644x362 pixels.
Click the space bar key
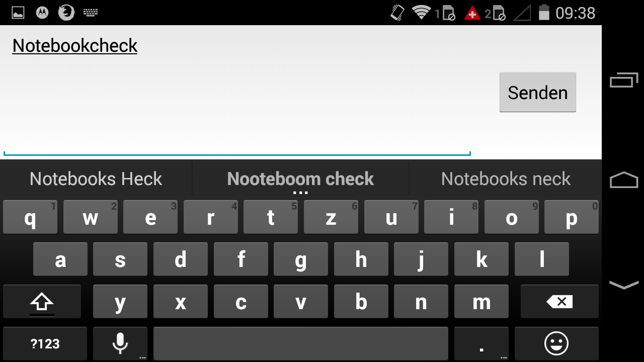[300, 343]
